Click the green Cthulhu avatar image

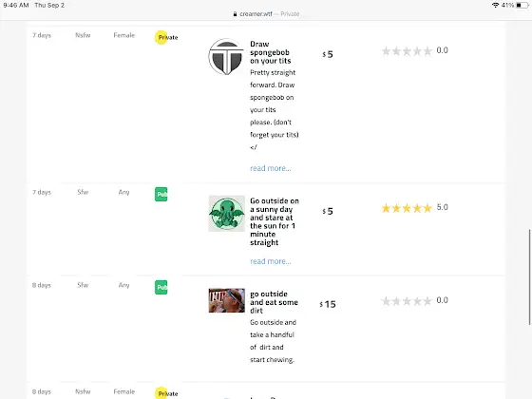(x=227, y=214)
